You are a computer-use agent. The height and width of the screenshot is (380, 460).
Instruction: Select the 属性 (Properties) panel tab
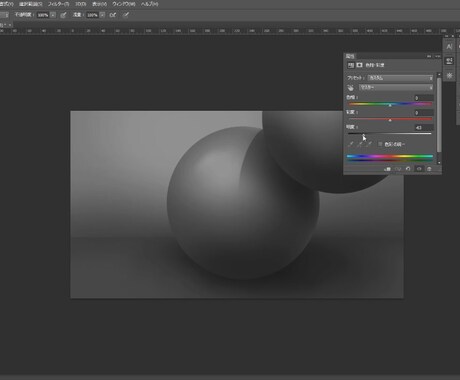coord(350,56)
